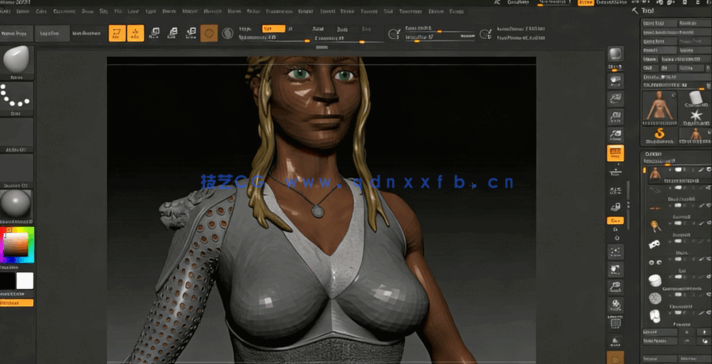Toggle the PolyF line fill icon
The image size is (712, 364).
click(615, 323)
